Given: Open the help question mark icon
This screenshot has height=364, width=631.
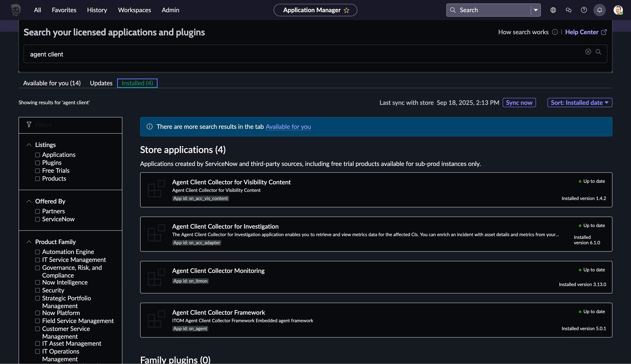Looking at the screenshot, I should [584, 10].
